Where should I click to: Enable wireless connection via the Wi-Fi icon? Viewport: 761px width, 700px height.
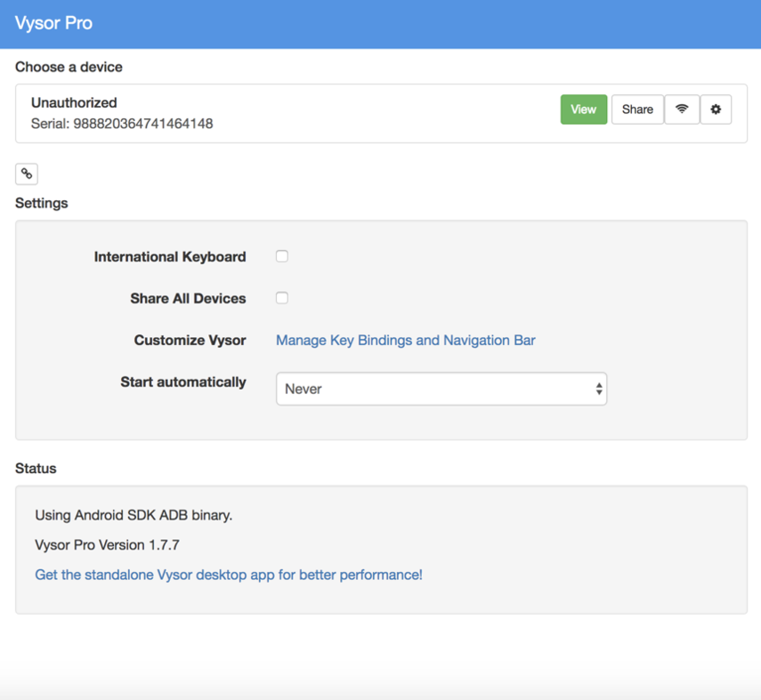(x=682, y=109)
